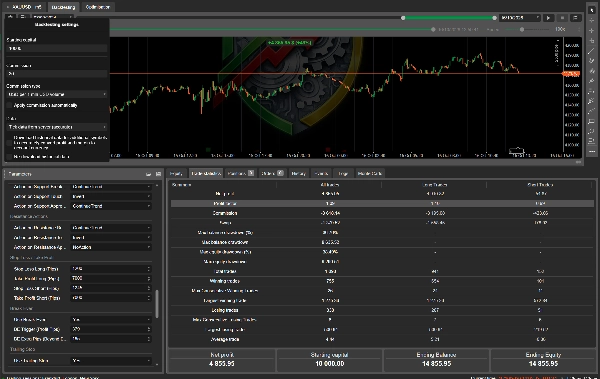The width and height of the screenshot is (600, 379).
Task: Click the second icon button above Backtesting settings panel
Action: (x=23, y=17)
